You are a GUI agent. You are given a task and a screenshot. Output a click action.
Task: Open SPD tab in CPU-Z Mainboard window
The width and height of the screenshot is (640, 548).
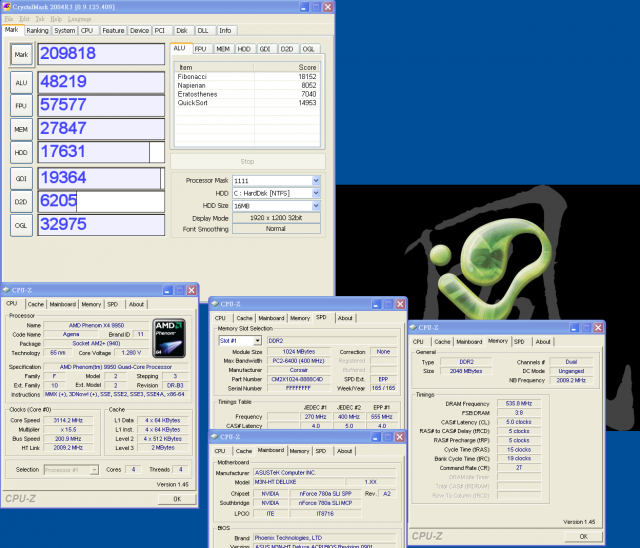(x=321, y=451)
